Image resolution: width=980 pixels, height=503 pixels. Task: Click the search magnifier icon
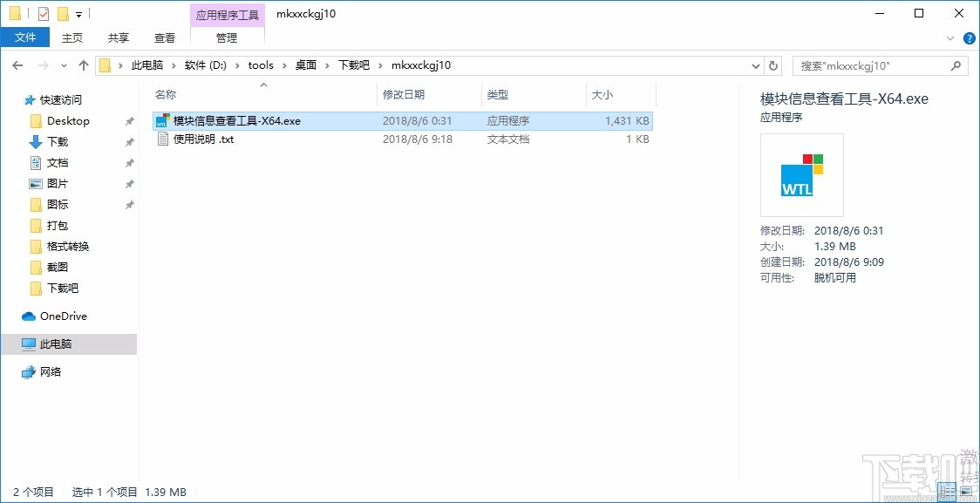tap(955, 65)
